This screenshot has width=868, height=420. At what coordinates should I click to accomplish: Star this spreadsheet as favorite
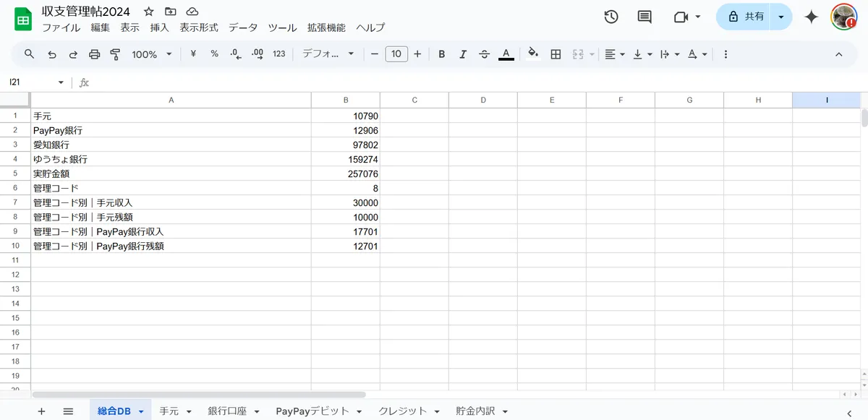pos(149,12)
